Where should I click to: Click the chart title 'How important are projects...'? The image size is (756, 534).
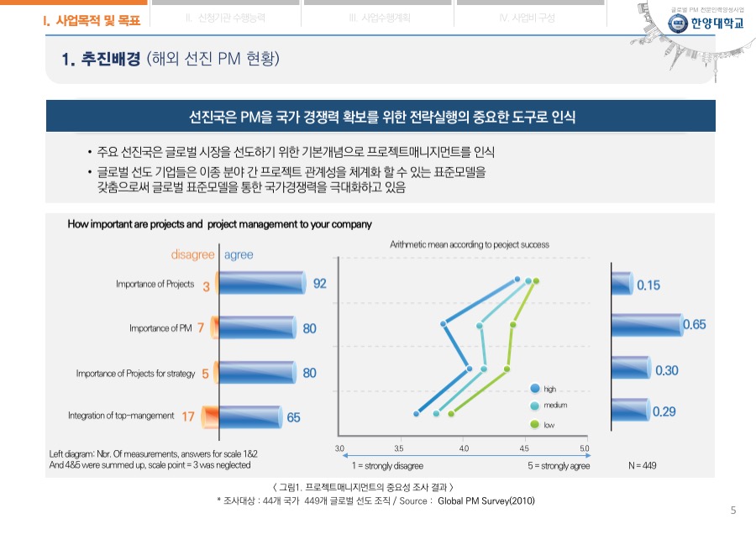point(220,224)
